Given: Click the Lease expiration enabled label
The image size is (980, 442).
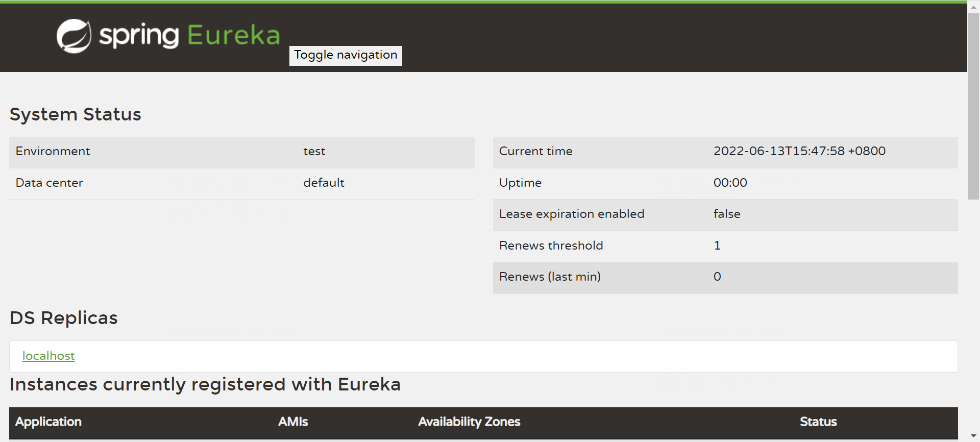Looking at the screenshot, I should [x=572, y=214].
